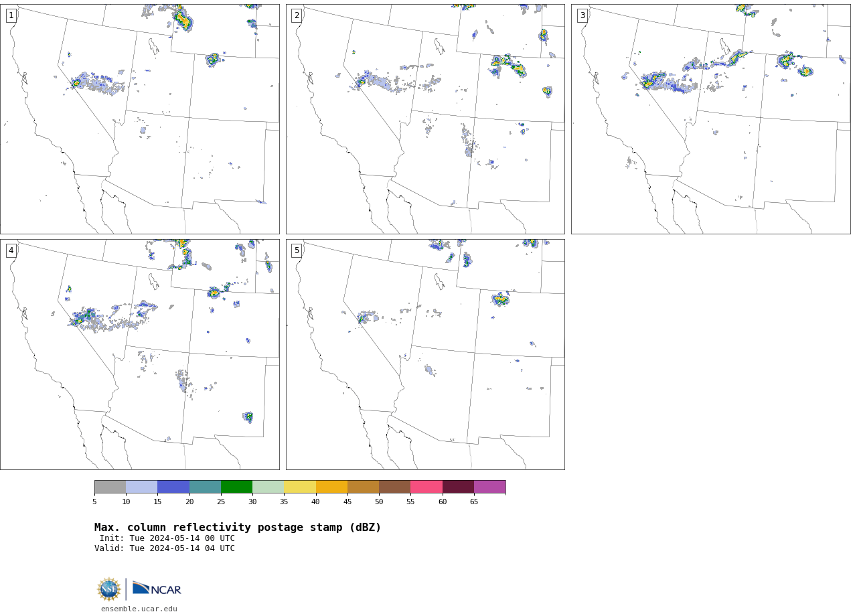Screen dimensions: 857x616
Task: Click the gray 5-10 dBZ color swatch
Action: (110, 487)
